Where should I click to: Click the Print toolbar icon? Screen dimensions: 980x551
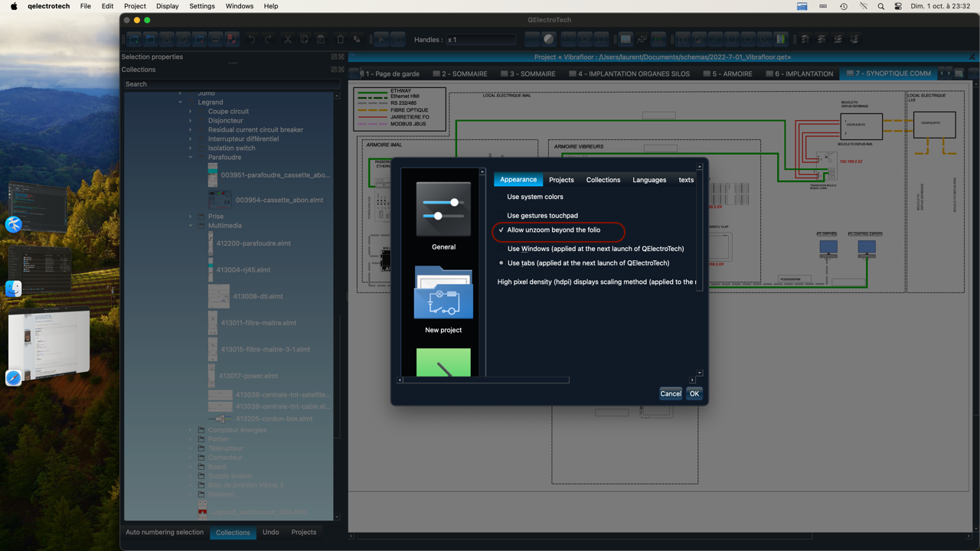pos(215,39)
